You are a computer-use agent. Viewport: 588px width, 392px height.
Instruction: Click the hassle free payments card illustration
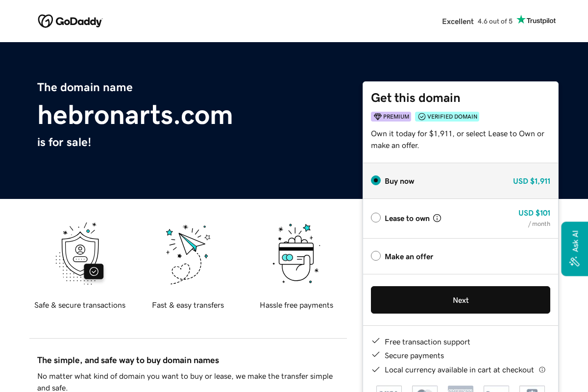pyautogui.click(x=296, y=253)
